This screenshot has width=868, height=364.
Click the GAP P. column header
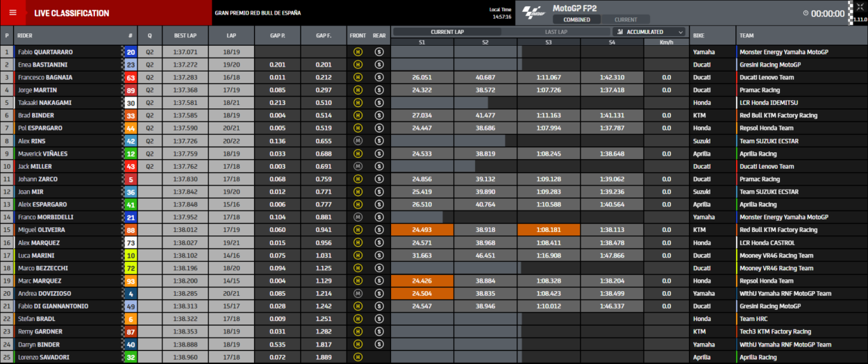[278, 35]
